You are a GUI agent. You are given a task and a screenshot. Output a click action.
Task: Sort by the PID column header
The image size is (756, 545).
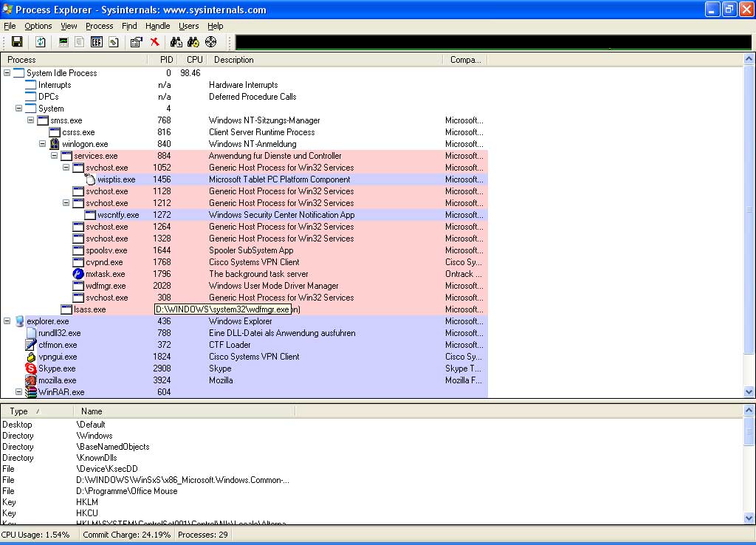coord(162,60)
